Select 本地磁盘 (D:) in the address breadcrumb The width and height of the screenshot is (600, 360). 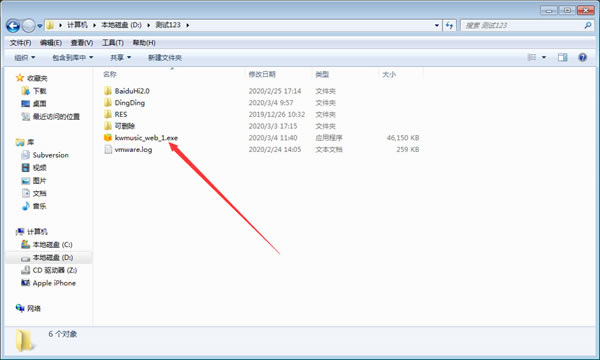121,25
